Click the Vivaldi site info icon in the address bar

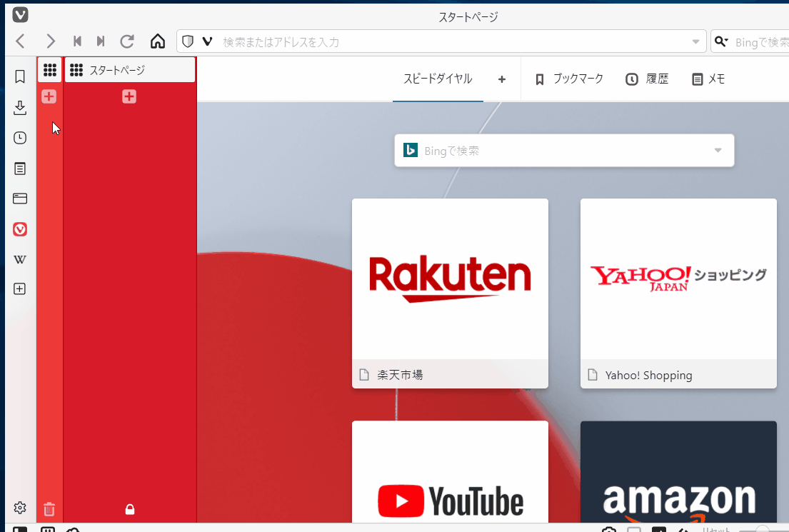pos(207,41)
